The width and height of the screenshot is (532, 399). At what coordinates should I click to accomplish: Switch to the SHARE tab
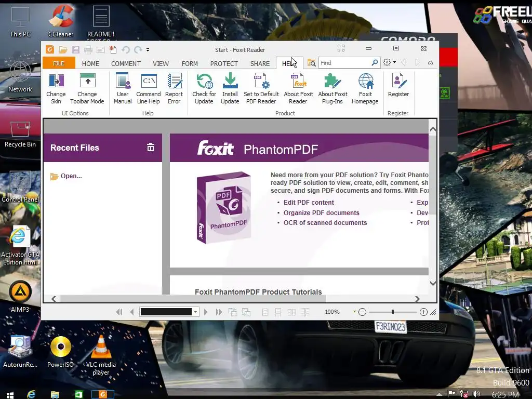260,63
